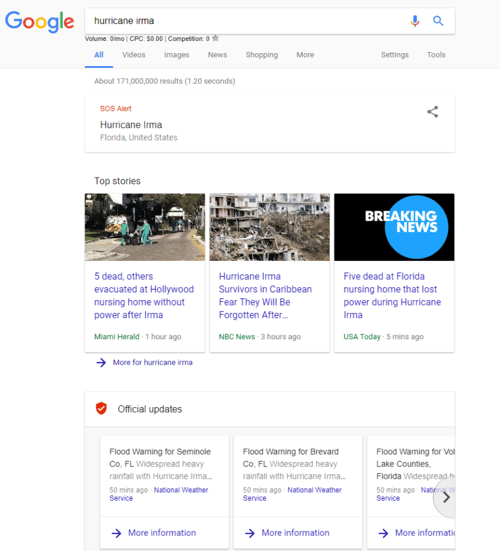Click the Google logo

click(39, 22)
